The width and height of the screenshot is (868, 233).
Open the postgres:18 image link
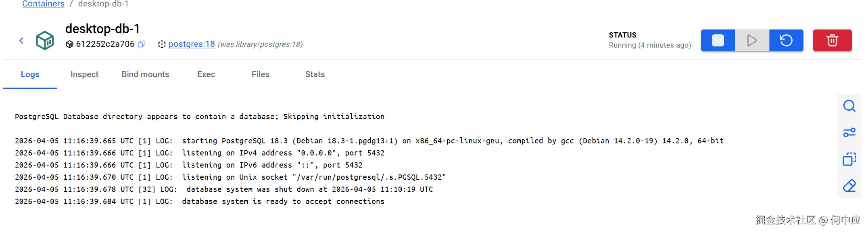tap(192, 44)
